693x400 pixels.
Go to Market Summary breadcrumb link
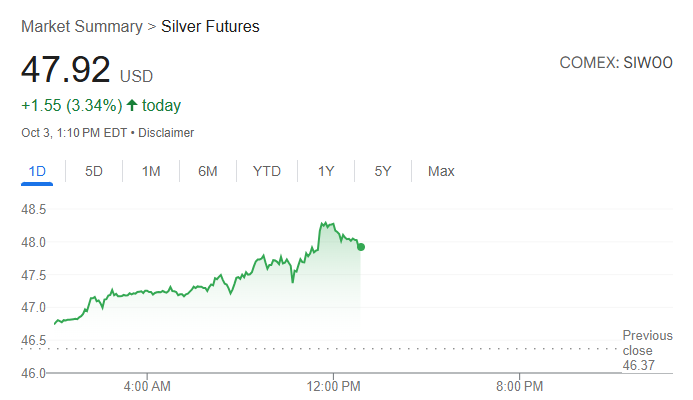point(82,27)
